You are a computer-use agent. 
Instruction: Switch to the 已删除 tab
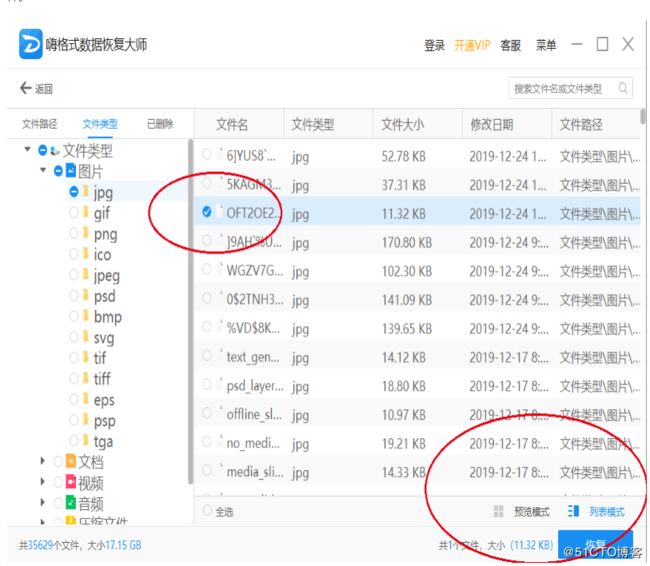pos(159,124)
